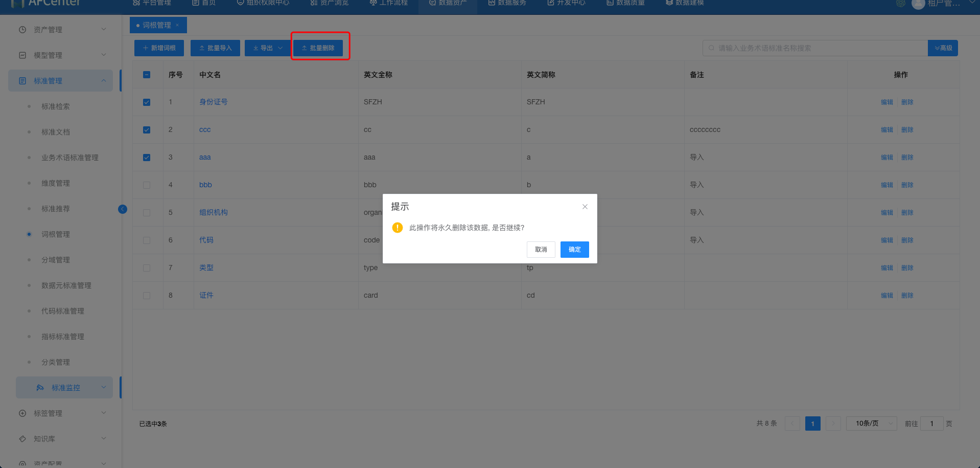Click the search magnifier icon

pos(711,48)
